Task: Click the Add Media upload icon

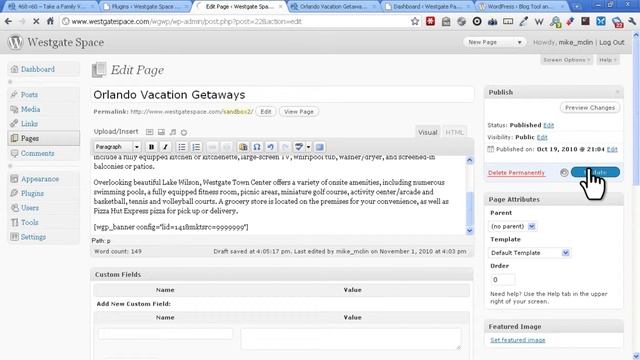Action: tap(184, 132)
